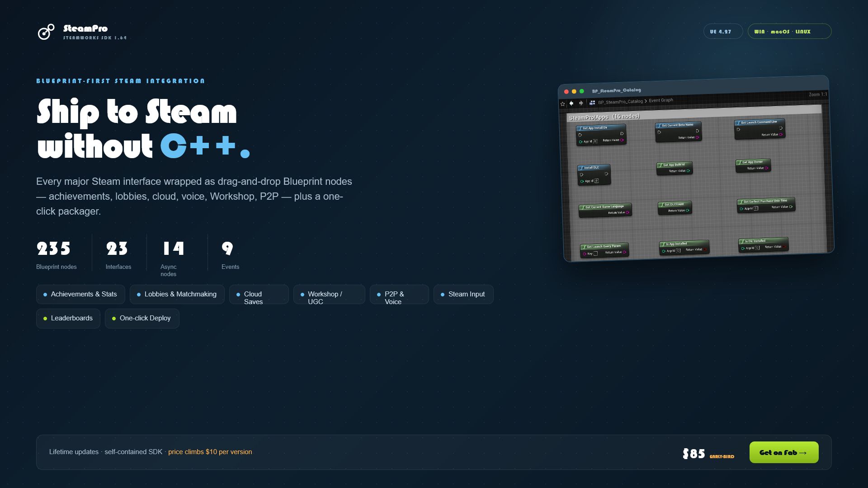868x488 pixels.
Task: Click Return Value pin on Get Launch Command Line
Action: (781, 134)
